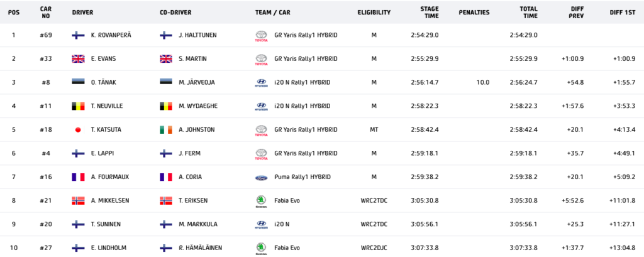Image resolution: width=644 pixels, height=257 pixels.
Task: Click car number #27 for E. Lindholm
Action: (x=46, y=248)
